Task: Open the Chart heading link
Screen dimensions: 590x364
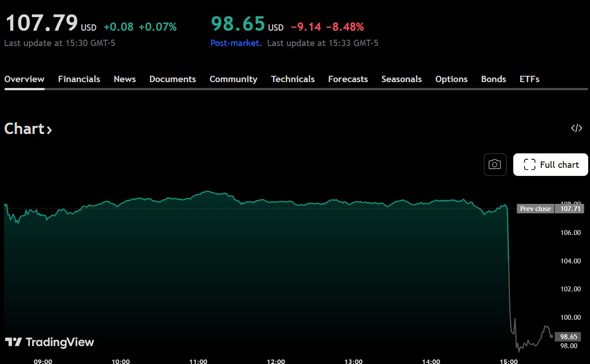Action: tap(28, 129)
